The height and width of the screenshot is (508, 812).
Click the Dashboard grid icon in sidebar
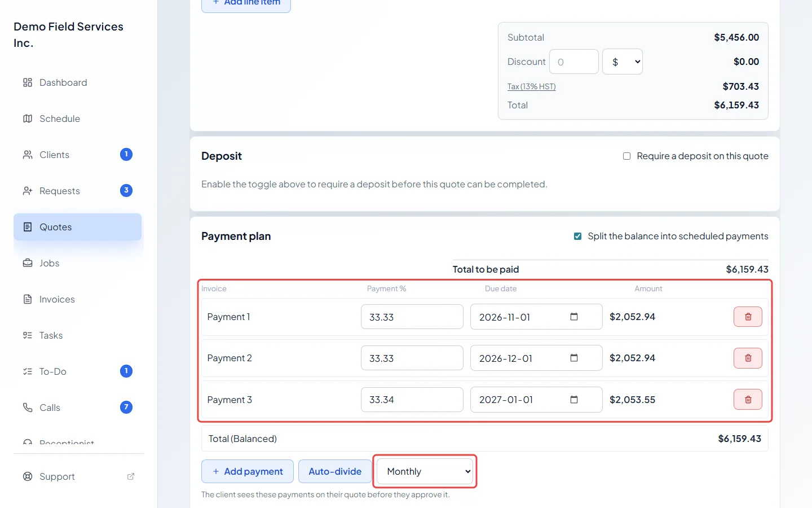point(28,82)
